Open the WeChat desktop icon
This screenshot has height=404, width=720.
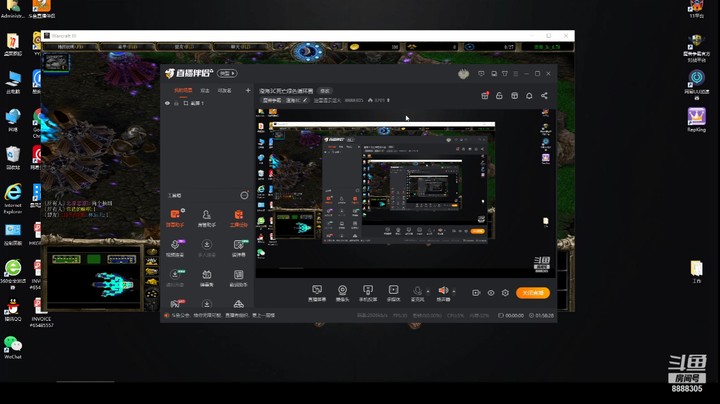[13, 348]
